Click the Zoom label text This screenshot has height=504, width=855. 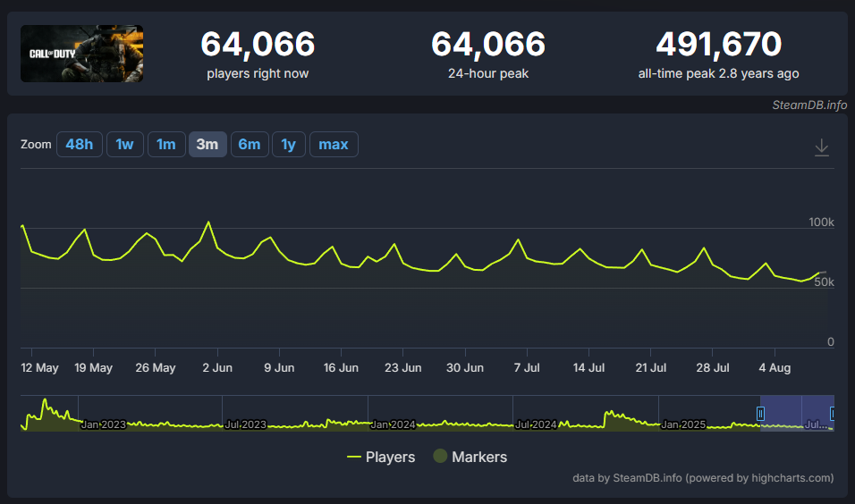pyautogui.click(x=36, y=145)
